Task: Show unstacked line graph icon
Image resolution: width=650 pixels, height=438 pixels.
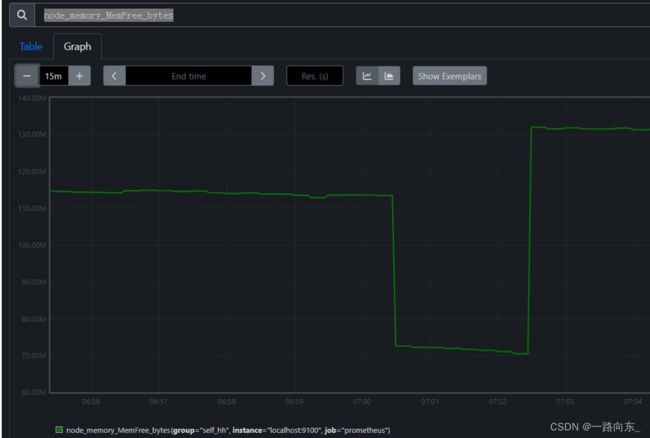Action: [367, 76]
